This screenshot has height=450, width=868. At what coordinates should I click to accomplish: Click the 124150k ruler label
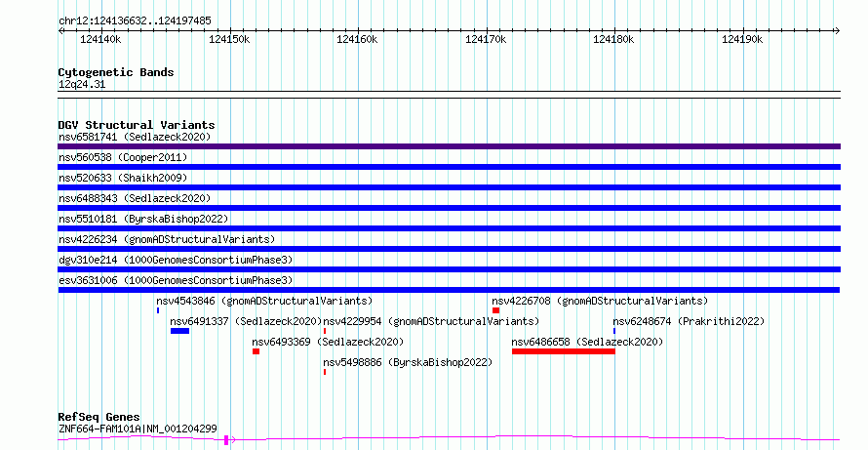229,39
